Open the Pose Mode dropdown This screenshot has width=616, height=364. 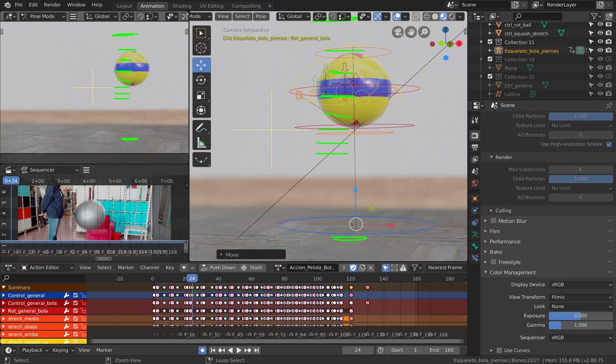click(43, 16)
